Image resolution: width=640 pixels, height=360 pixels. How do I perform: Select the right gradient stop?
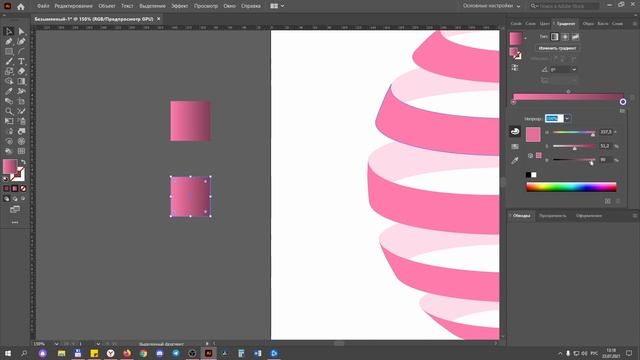(x=623, y=102)
